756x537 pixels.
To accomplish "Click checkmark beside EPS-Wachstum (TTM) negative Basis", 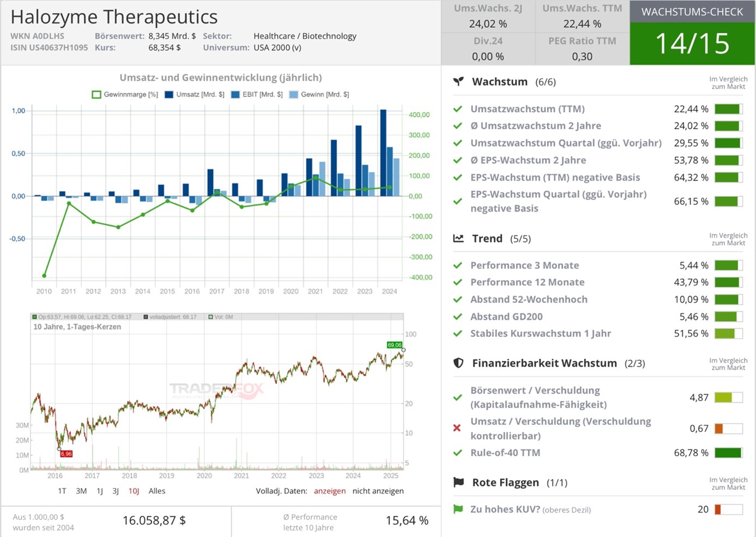I will 458,177.
